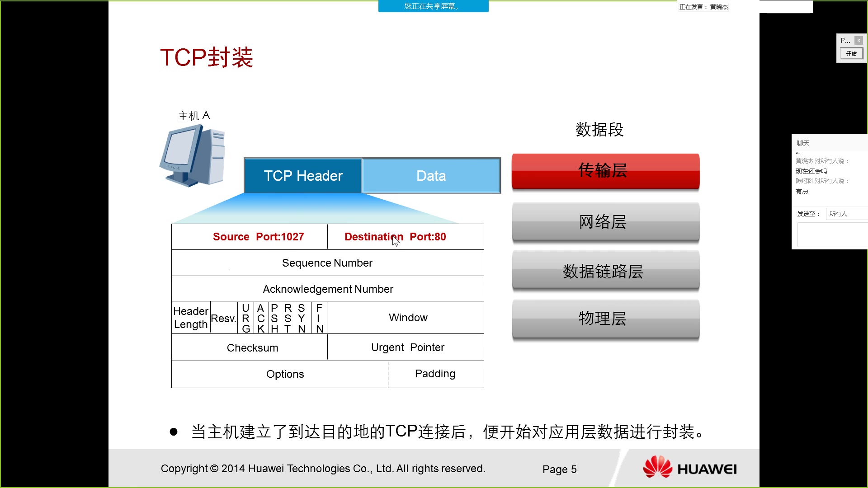This screenshot has width=868, height=488.
Task: Click the blue screen sharing notification bar
Action: pyautogui.click(x=433, y=6)
